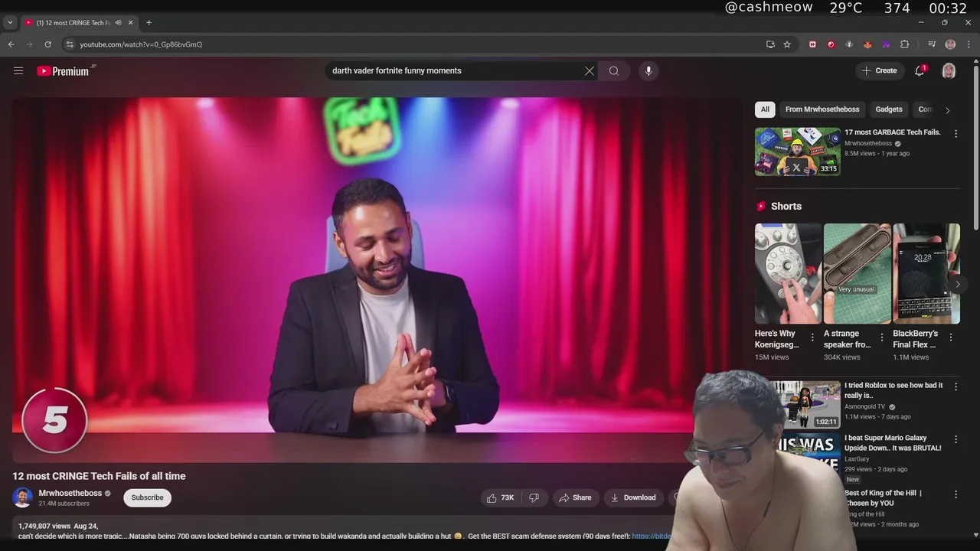Start voice search with microphone icon
This screenshot has width=980, height=551.
click(x=648, y=70)
